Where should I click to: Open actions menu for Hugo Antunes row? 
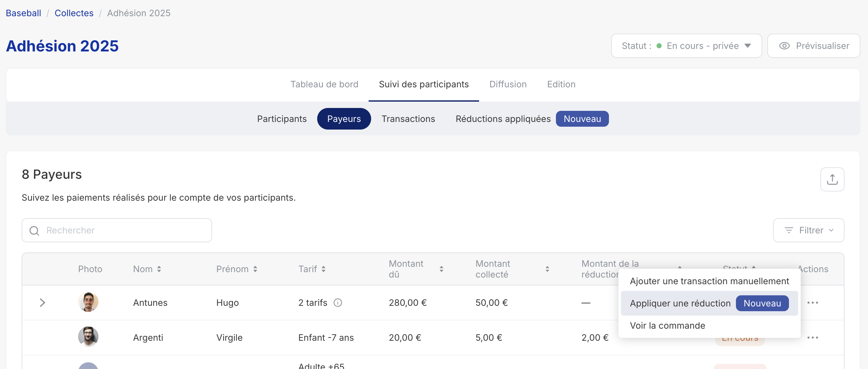tap(812, 303)
